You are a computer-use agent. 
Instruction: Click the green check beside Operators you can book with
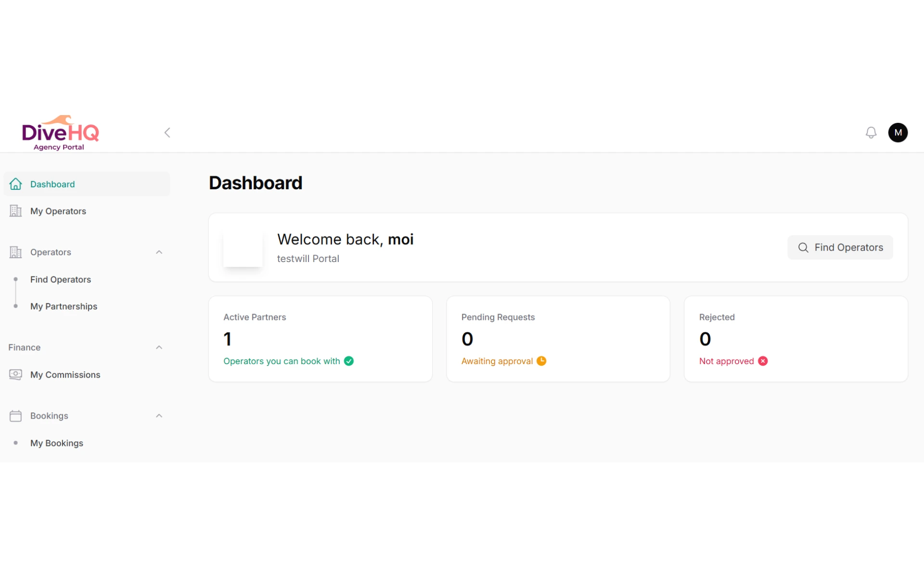(x=348, y=361)
